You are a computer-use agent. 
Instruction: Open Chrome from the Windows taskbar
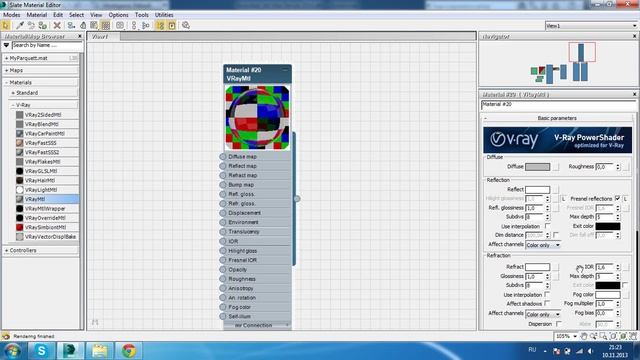coord(129,351)
